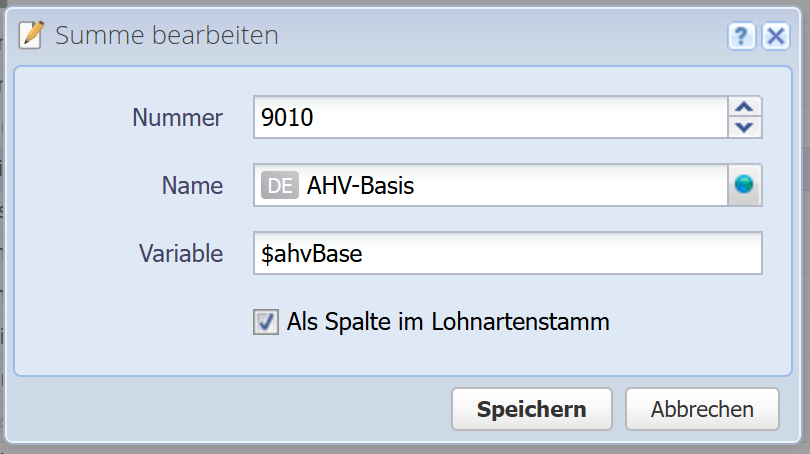810x454 pixels.
Task: Click the 'Als Spalte im Lohnartenstamm' label text
Action: point(448,322)
